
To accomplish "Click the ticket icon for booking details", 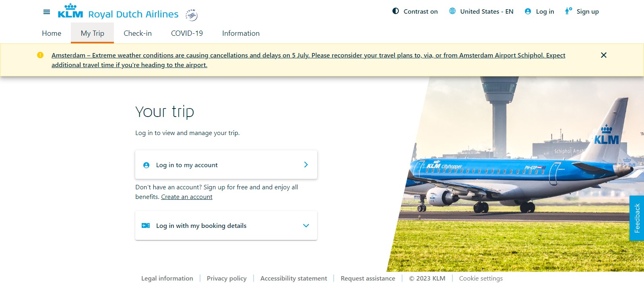I will (146, 225).
